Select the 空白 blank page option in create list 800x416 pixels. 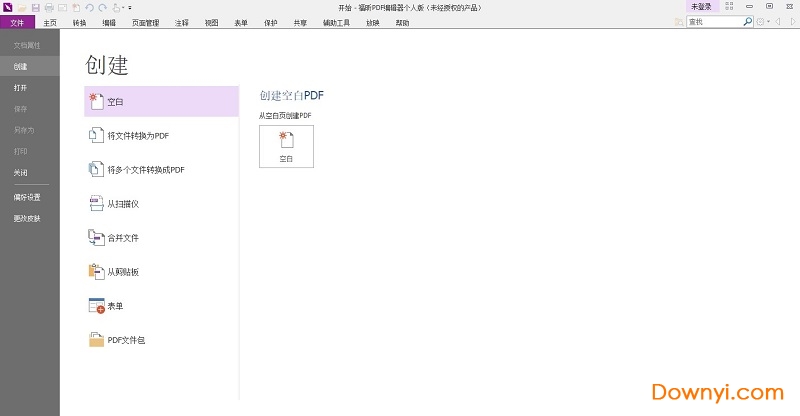(x=161, y=102)
